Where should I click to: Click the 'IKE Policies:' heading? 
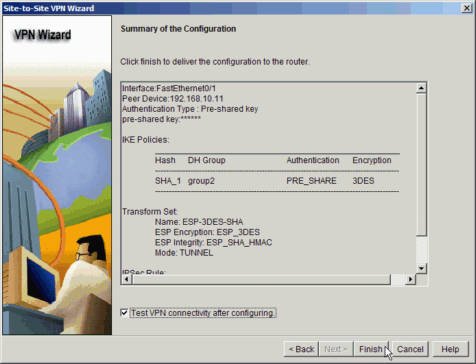click(146, 140)
